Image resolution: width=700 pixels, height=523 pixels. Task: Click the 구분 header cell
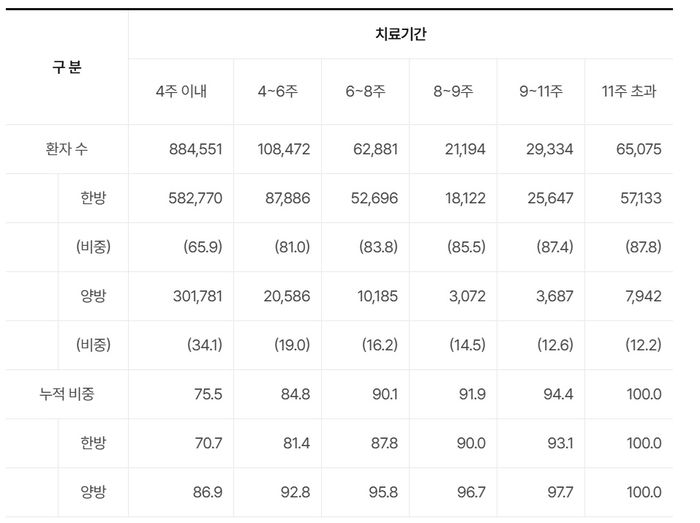click(x=67, y=67)
